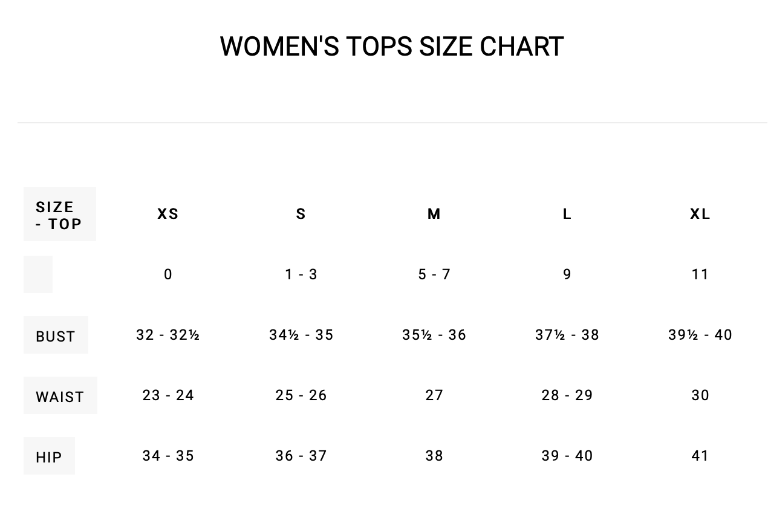This screenshot has height=532, width=768.
Task: Click the L hip value 39 - 40
Action: point(567,456)
